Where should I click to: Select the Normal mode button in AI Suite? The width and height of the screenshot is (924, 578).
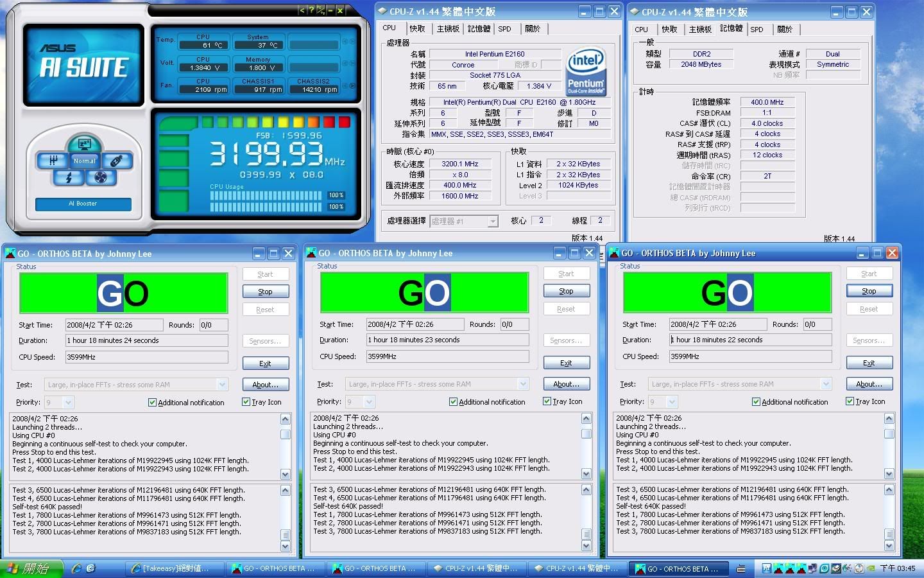tap(85, 161)
